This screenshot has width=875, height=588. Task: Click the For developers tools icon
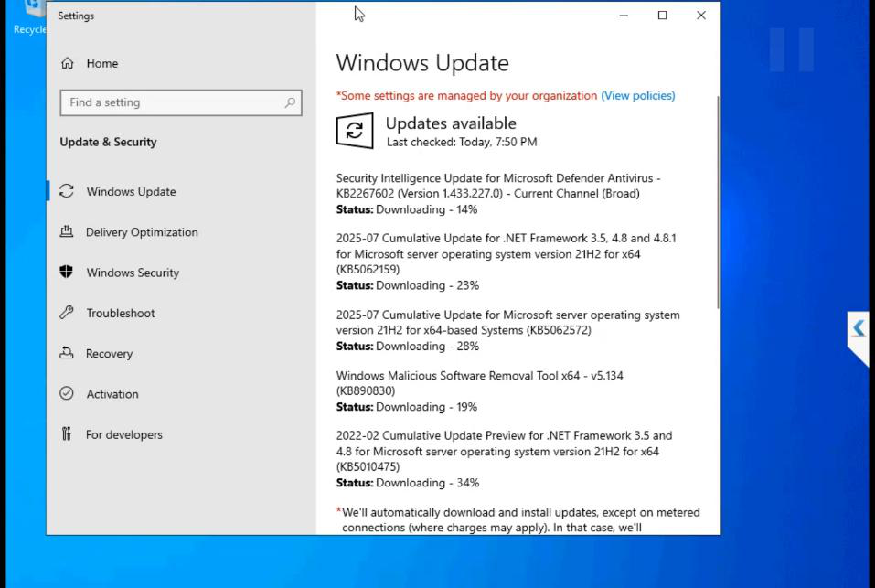67,434
